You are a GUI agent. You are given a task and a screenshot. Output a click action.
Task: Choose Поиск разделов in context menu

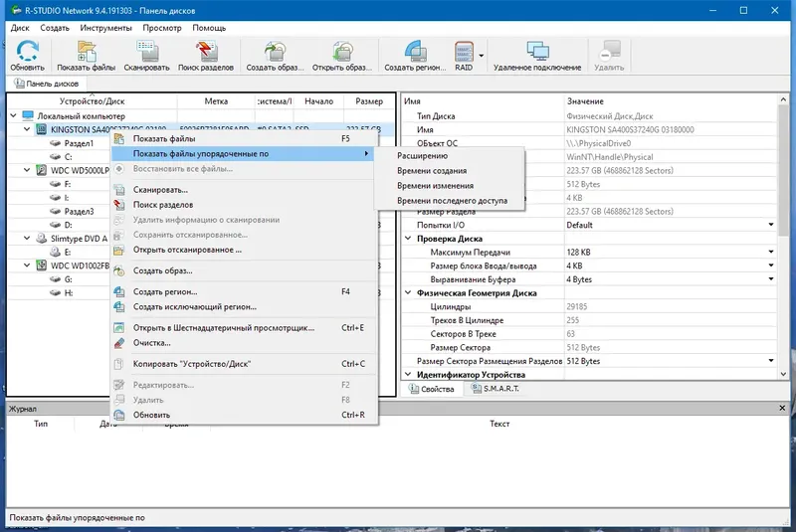(x=244, y=205)
